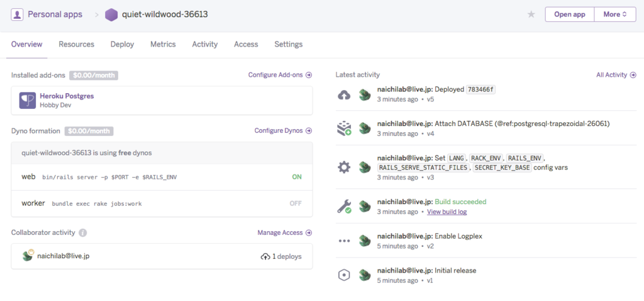This screenshot has height=301, width=644.
Task: Open the All Activity link
Action: coord(616,75)
